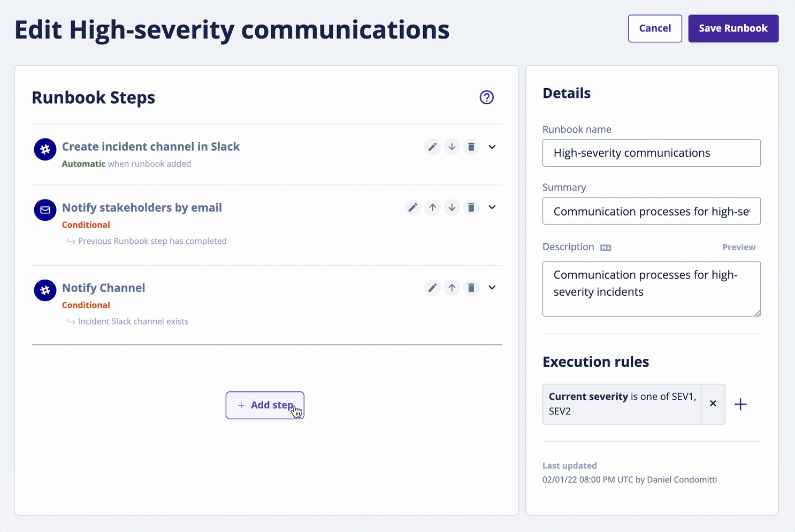Image resolution: width=795 pixels, height=532 pixels.
Task: Select 'Notify stakeholders by email' title
Action: point(142,207)
